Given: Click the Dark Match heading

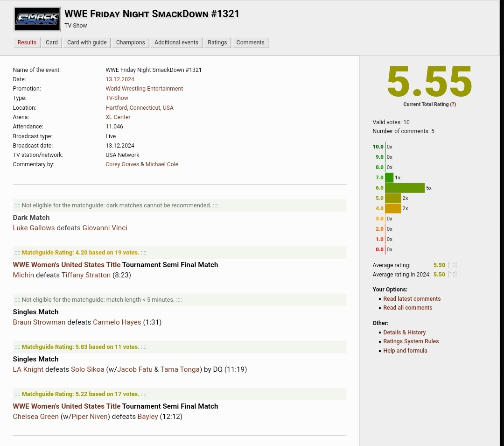Looking at the screenshot, I should click(31, 218).
